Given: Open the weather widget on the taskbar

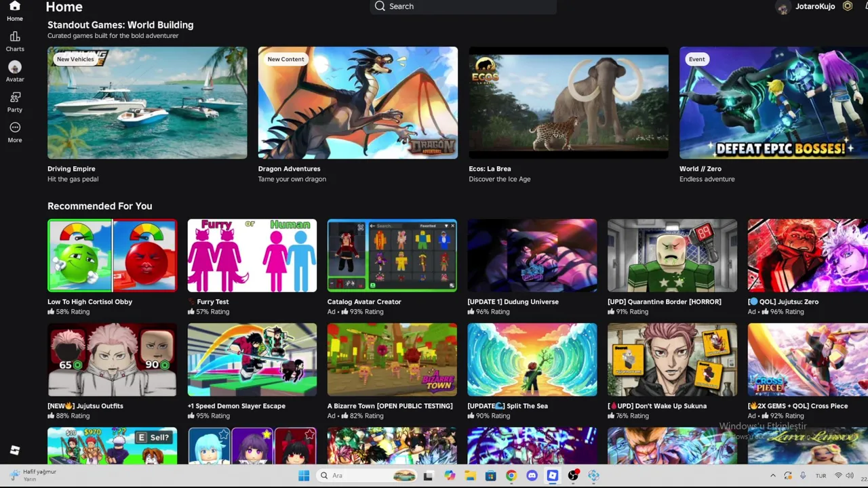Looking at the screenshot, I should [33, 475].
